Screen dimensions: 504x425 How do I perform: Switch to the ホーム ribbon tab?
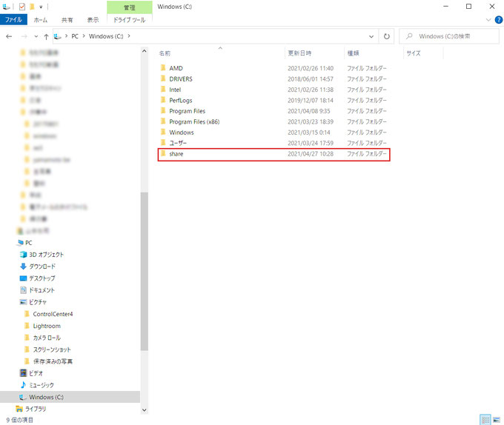[x=41, y=20]
